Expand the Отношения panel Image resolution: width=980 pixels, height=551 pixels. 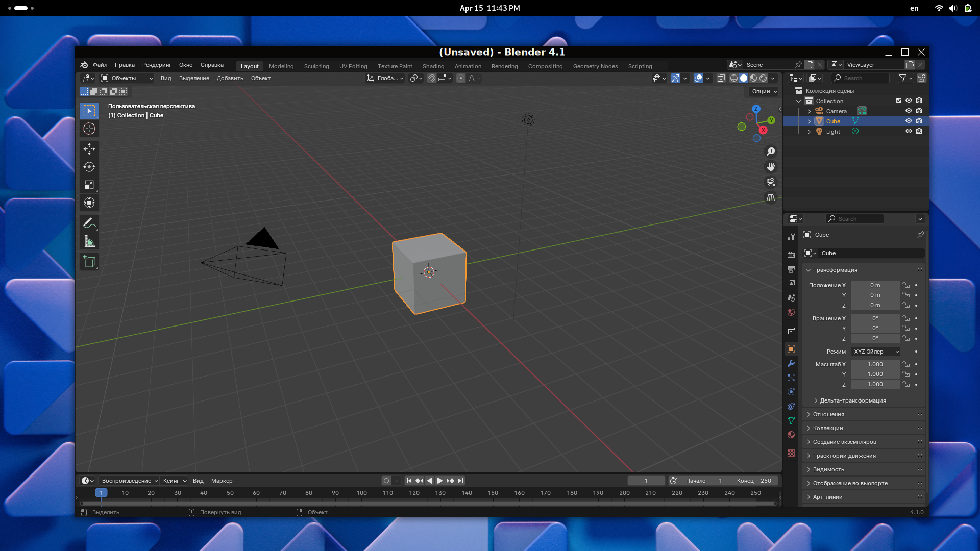(863, 414)
